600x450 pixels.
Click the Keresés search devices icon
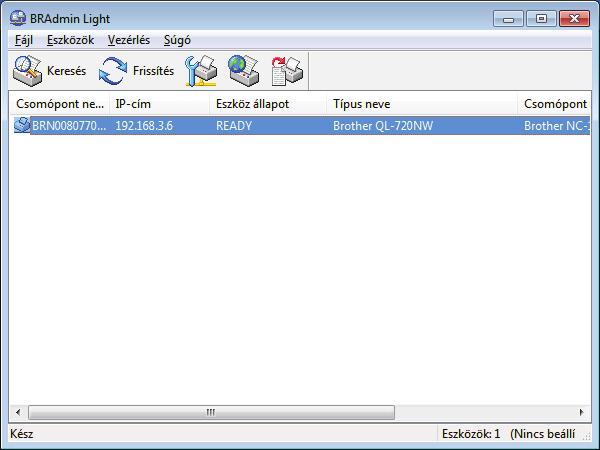coord(28,71)
